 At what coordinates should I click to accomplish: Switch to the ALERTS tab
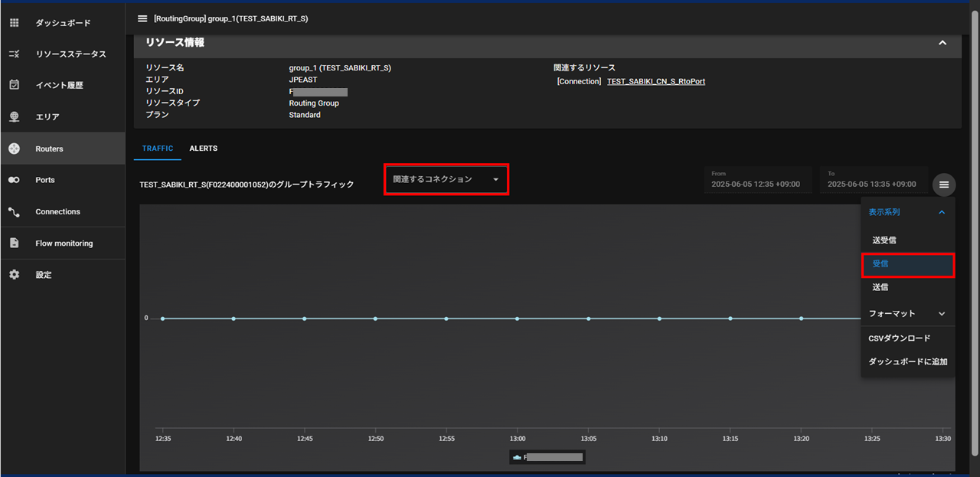point(204,149)
